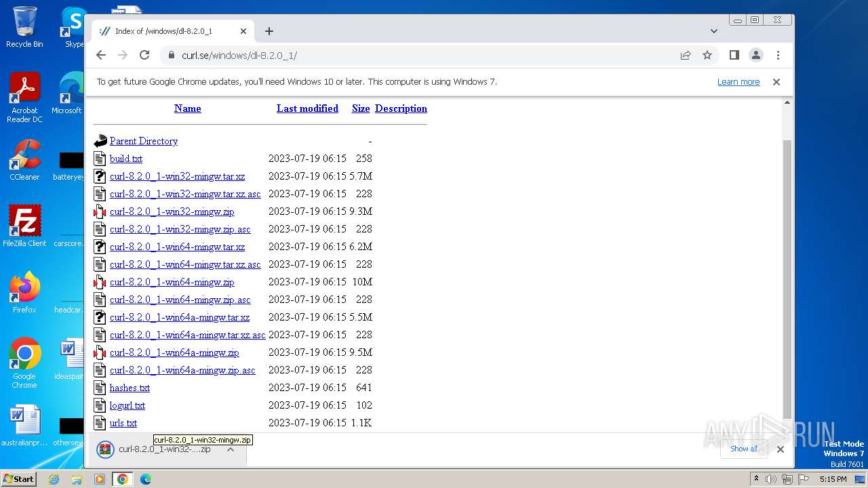Open hashes.txt link

point(130,388)
